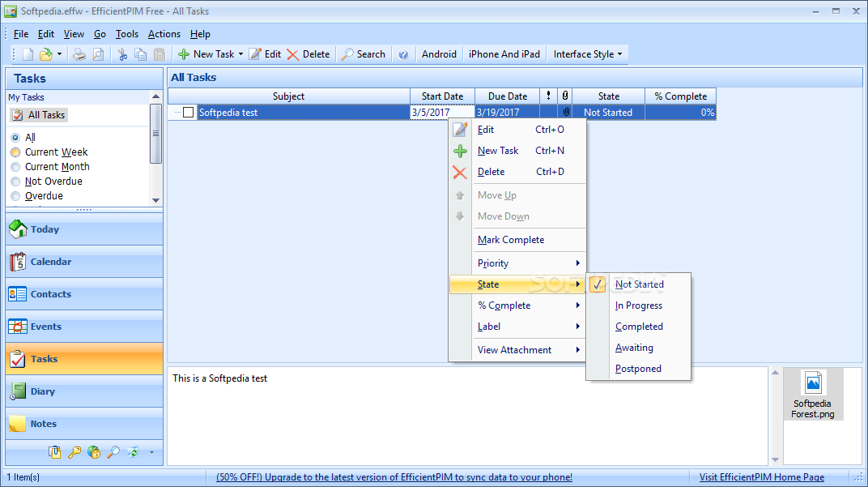This screenshot has width=868, height=487.
Task: Click the globe with padlock icon
Action: coord(94,452)
